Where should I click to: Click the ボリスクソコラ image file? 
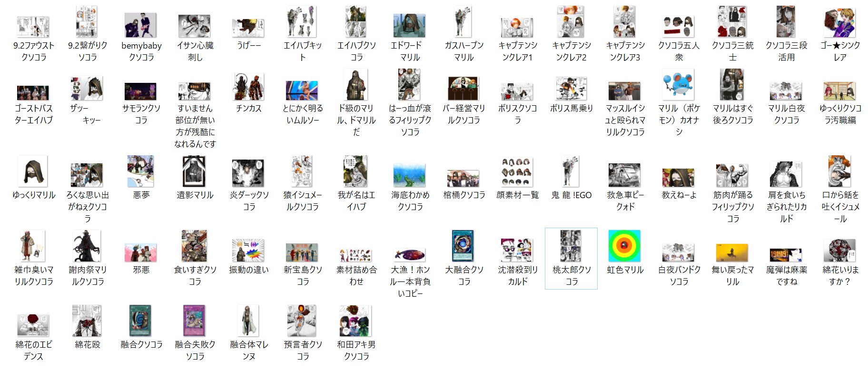click(x=517, y=91)
